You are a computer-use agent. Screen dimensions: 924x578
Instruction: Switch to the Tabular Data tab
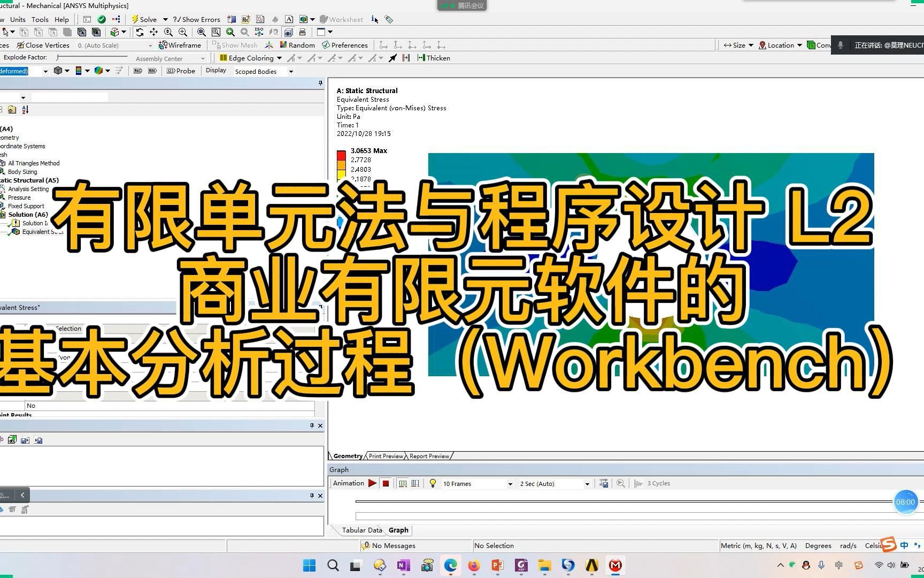click(x=362, y=530)
